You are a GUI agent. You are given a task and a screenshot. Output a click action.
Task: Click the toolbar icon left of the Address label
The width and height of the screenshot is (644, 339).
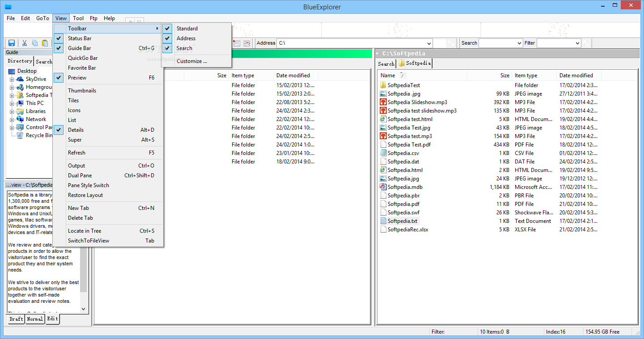coord(247,43)
